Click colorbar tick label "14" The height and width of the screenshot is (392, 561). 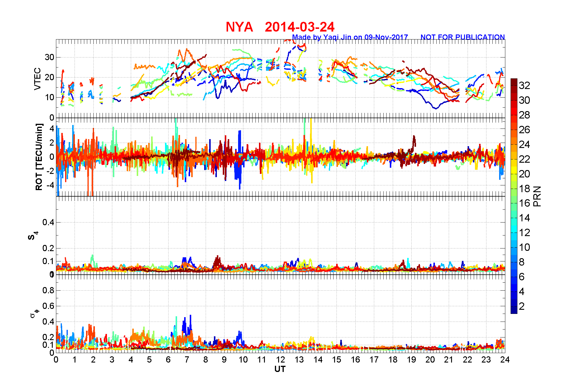524,218
